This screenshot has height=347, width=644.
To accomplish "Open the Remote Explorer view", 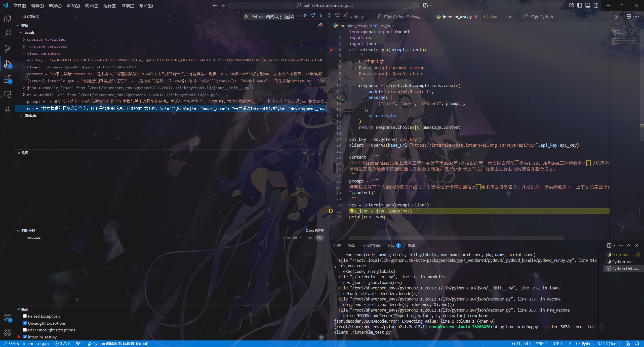I will [8, 94].
